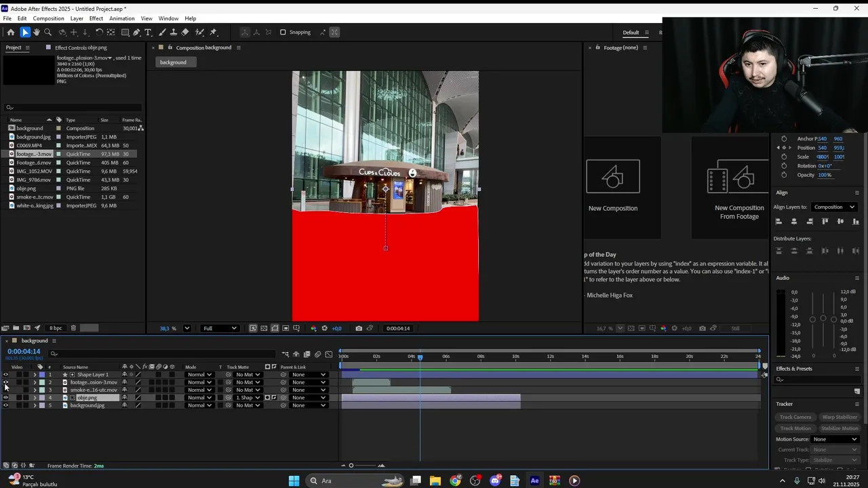This screenshot has height=488, width=868.
Task: Select the Rotation tool
Action: (99, 32)
